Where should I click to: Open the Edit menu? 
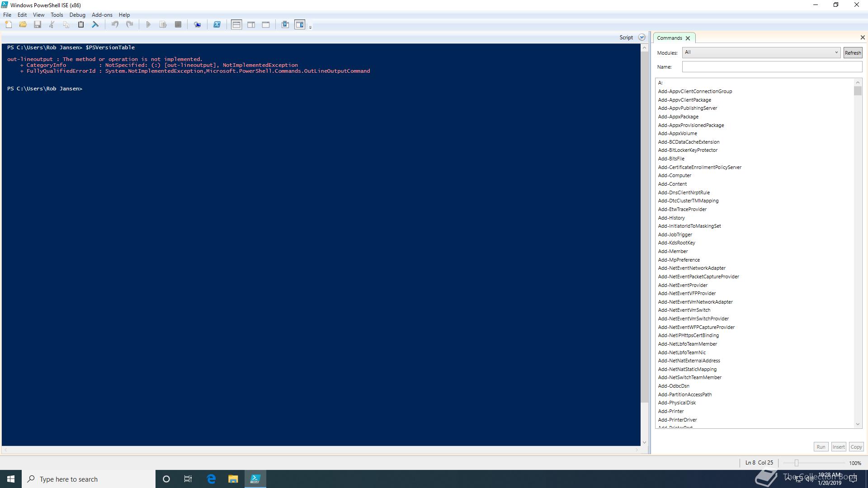(22, 15)
